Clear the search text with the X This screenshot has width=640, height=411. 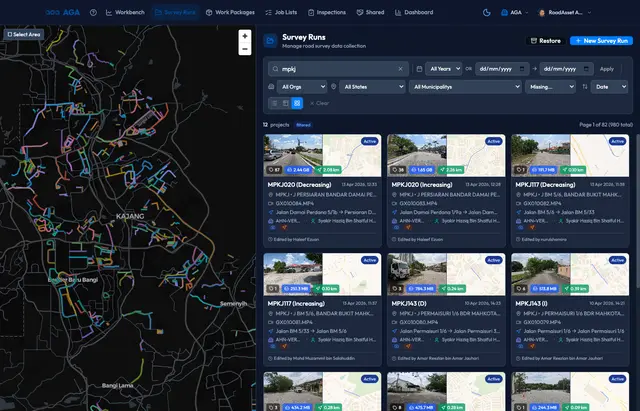tap(400, 69)
